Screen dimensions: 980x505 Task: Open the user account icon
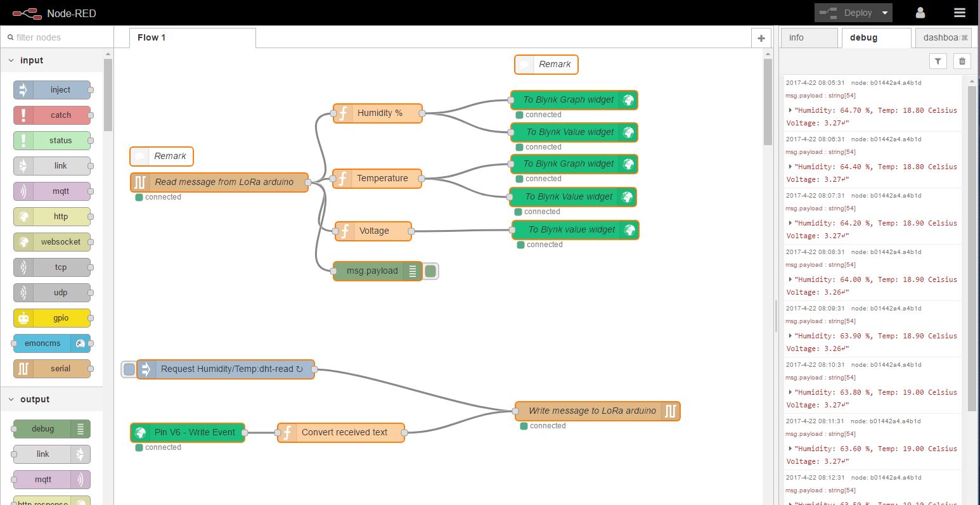click(920, 13)
